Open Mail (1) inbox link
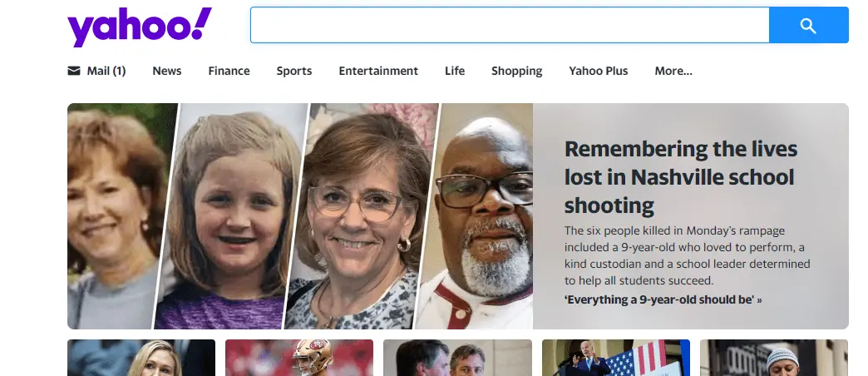868x376 pixels. pos(106,71)
